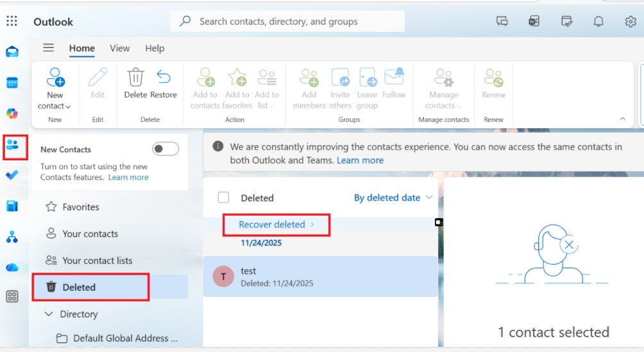Screen dimensions: 644x352
Task: Open the blue Word-like app in rail
Action: pos(12,206)
